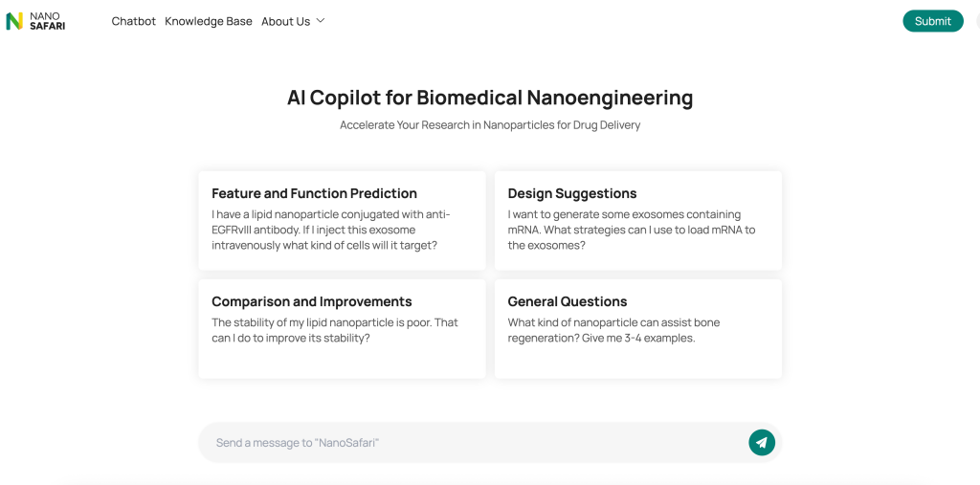Click the anti-EGFRvIII antibody example prompt text

pos(330,230)
